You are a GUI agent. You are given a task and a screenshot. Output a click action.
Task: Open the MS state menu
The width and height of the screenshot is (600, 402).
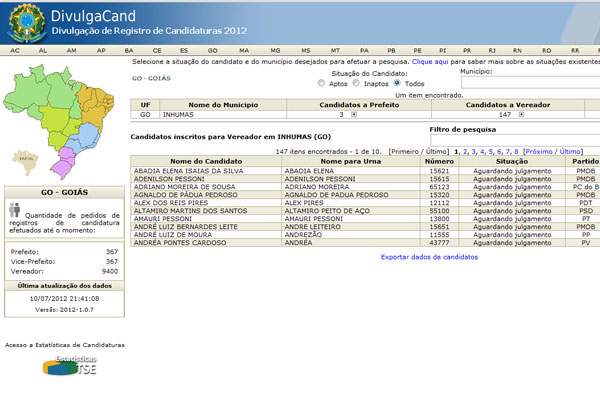pos(306,50)
